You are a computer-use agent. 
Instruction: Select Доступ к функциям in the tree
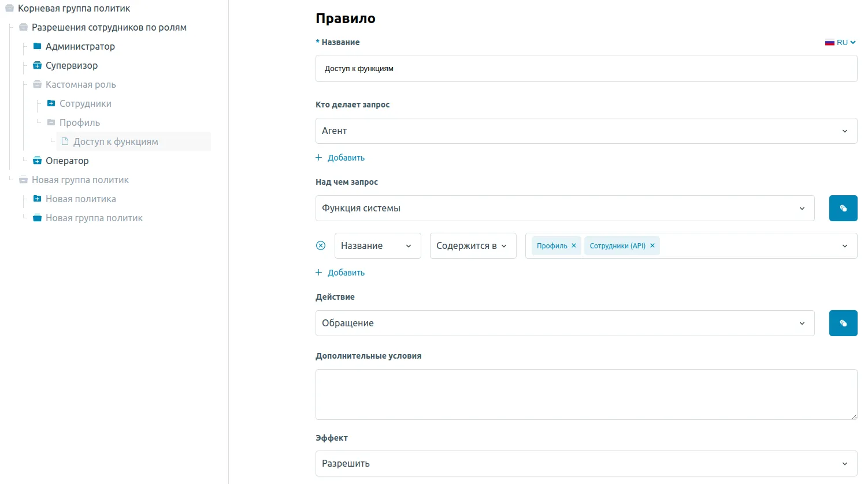(x=116, y=142)
